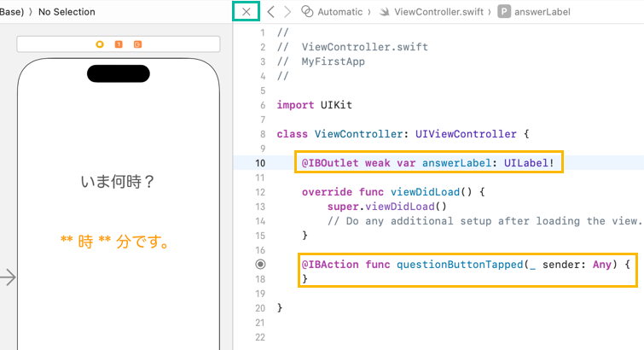The width and height of the screenshot is (644, 350).
Task: Click the View Controller yellow circle icon
Action: coord(100,44)
